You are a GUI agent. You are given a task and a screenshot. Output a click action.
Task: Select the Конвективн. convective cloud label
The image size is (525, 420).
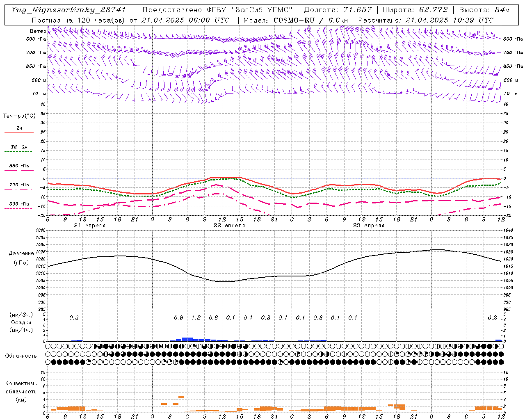point(21,383)
